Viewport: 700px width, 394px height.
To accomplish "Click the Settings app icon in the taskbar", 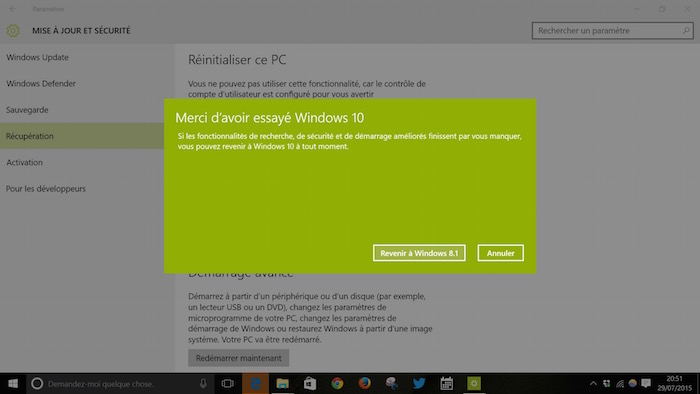I will tap(474, 384).
